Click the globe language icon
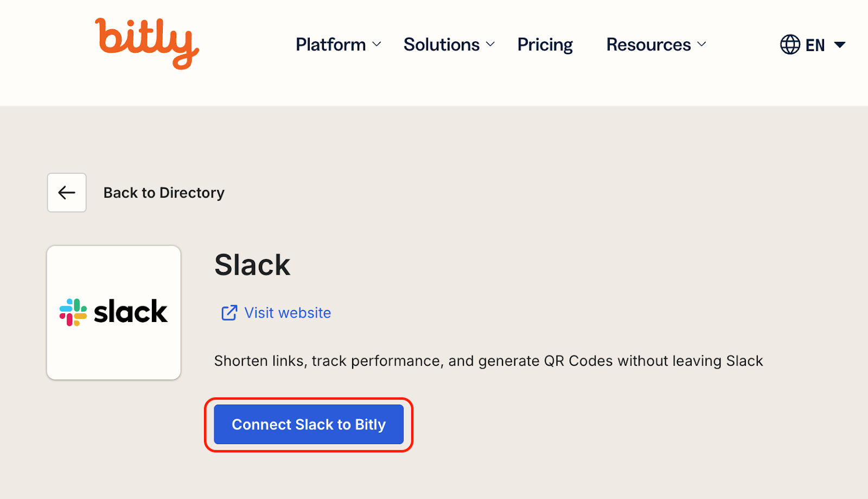Viewport: 868px width, 499px height. 789,45
